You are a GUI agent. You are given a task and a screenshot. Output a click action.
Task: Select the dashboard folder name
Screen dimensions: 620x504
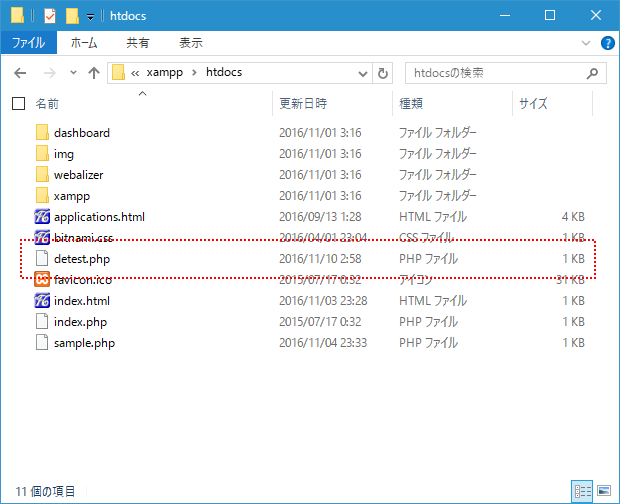(82, 133)
